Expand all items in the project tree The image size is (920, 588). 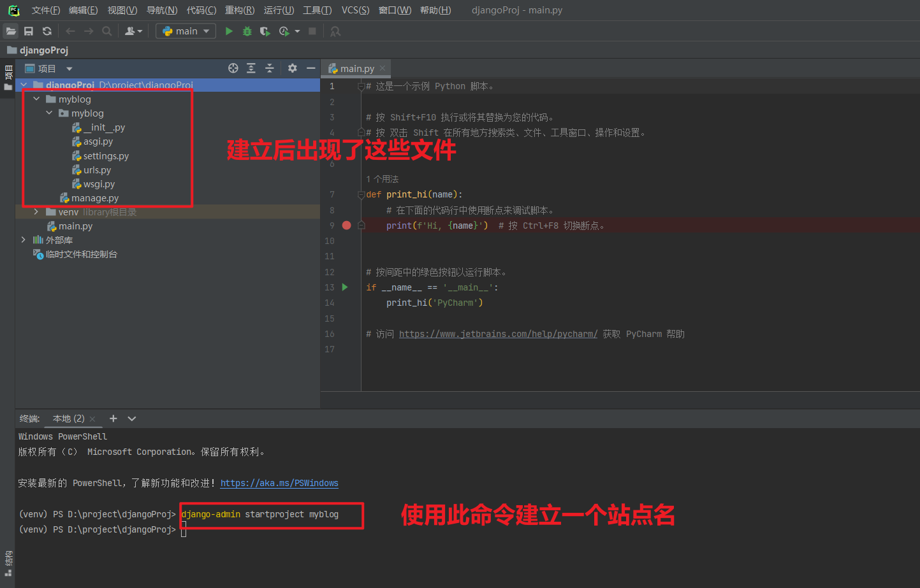pyautogui.click(x=251, y=68)
